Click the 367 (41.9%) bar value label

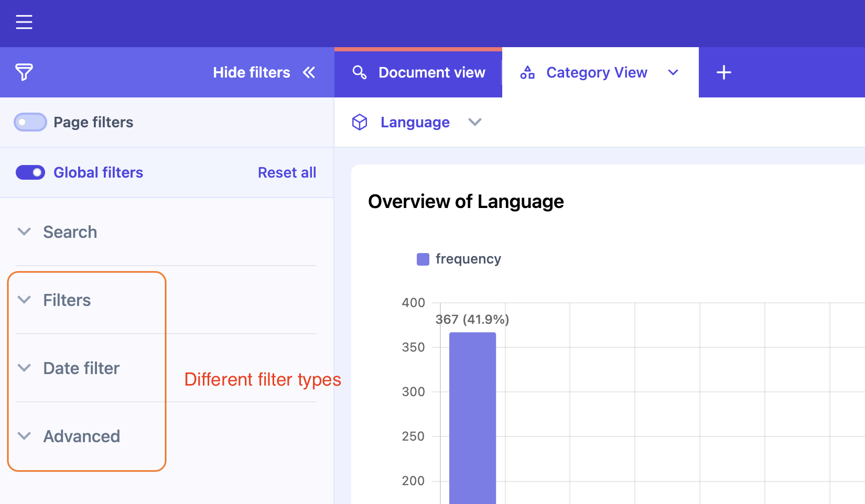(472, 319)
